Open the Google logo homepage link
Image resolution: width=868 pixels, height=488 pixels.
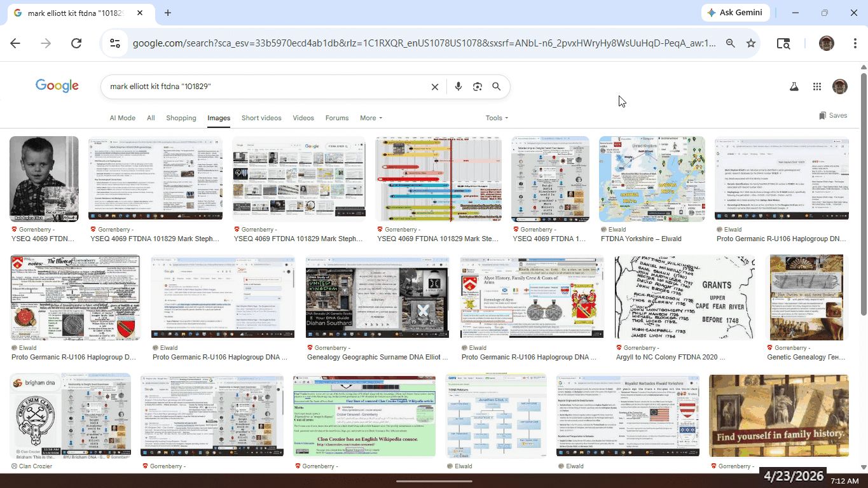[x=57, y=86]
